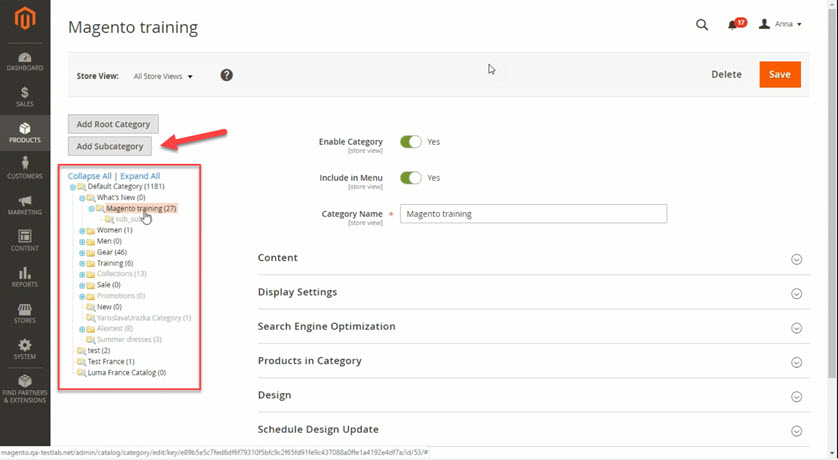Open the All Store Views dropdown
This screenshot has width=838, height=460.
pos(162,76)
